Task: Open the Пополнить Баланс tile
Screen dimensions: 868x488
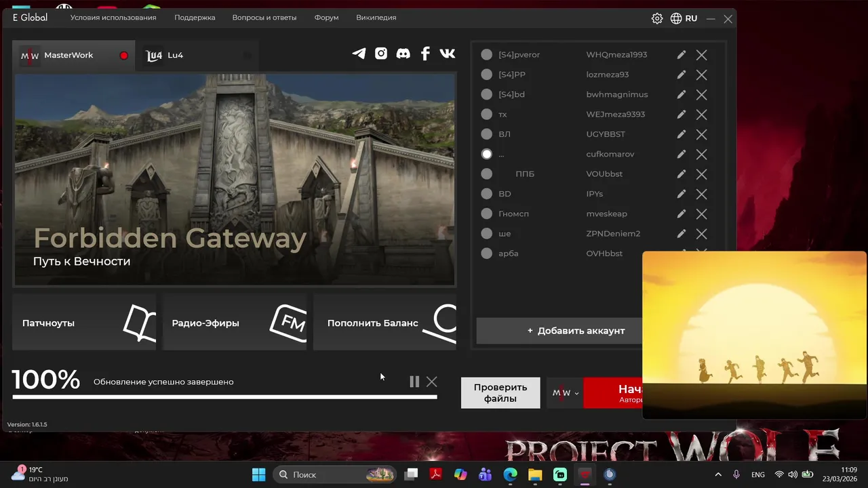Action: click(x=384, y=322)
